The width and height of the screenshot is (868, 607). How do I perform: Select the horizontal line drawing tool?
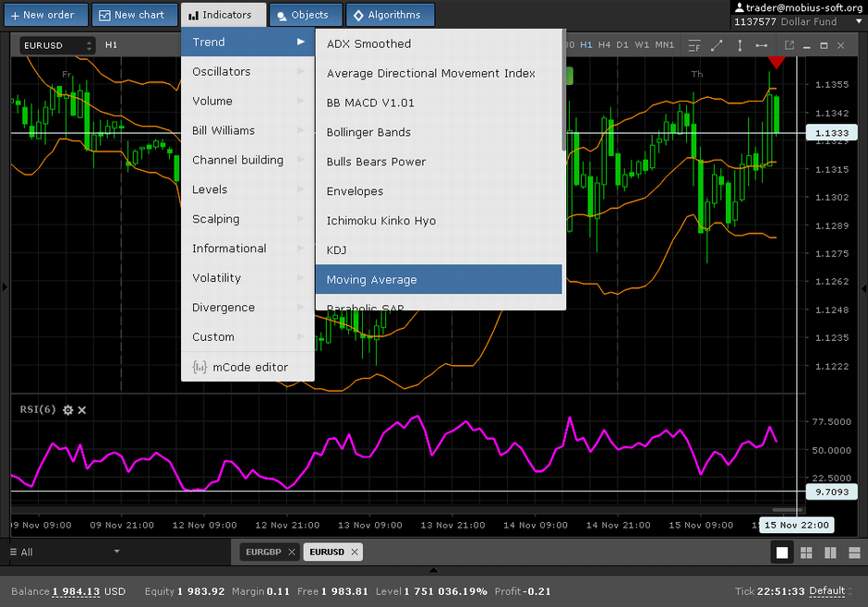click(762, 45)
